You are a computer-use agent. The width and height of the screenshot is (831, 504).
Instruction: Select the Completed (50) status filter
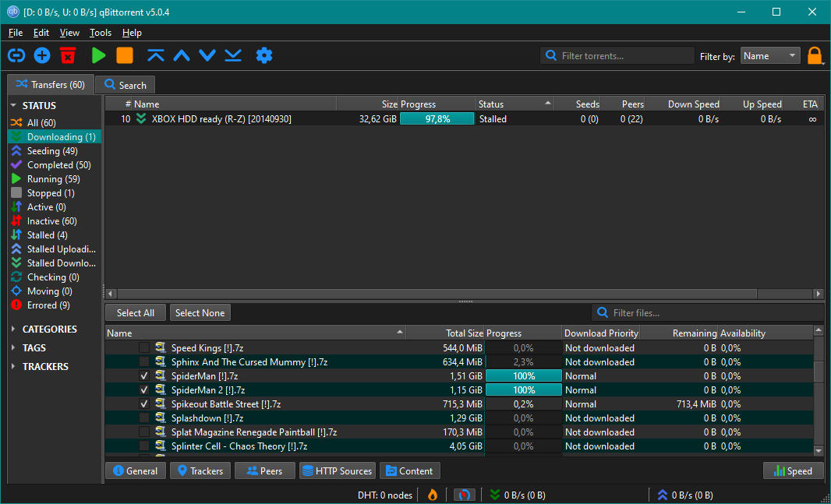55,165
